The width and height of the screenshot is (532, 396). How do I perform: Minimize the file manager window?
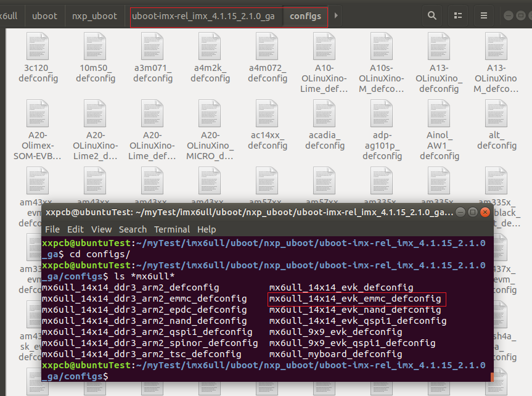pos(508,15)
